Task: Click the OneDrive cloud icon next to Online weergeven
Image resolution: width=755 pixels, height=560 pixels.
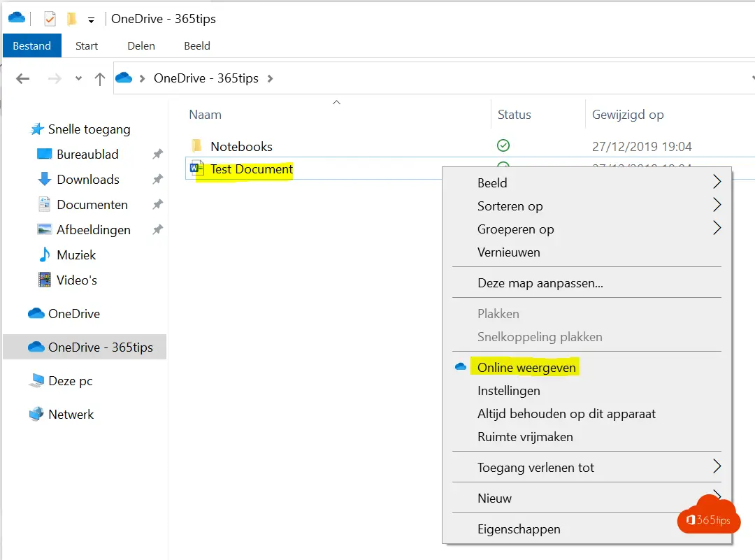Action: 460,366
